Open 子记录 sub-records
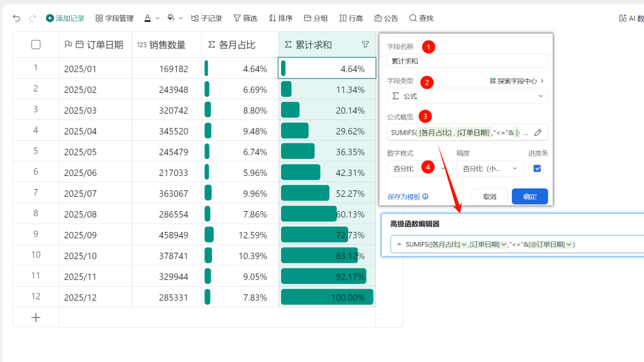644x362 pixels. pyautogui.click(x=206, y=18)
